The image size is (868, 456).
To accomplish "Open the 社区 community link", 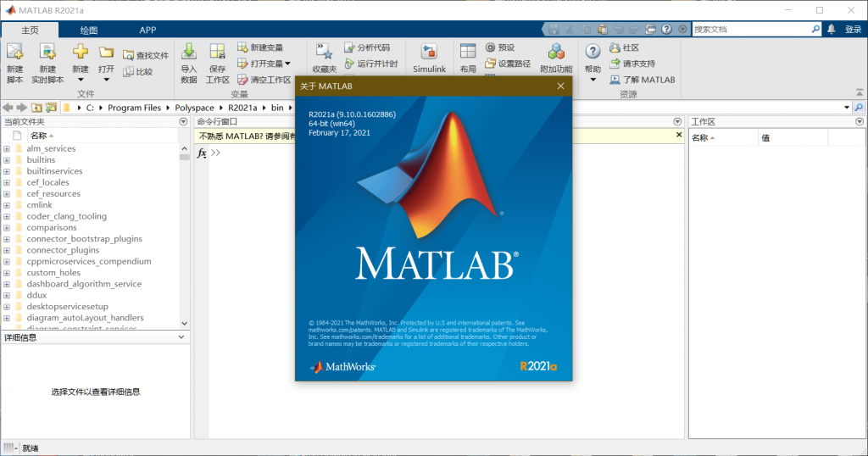I will (625, 47).
